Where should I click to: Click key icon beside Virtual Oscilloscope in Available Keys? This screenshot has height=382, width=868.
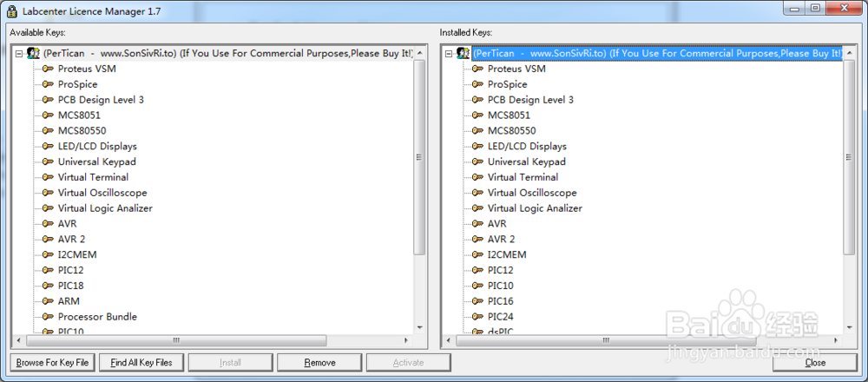click(x=48, y=194)
